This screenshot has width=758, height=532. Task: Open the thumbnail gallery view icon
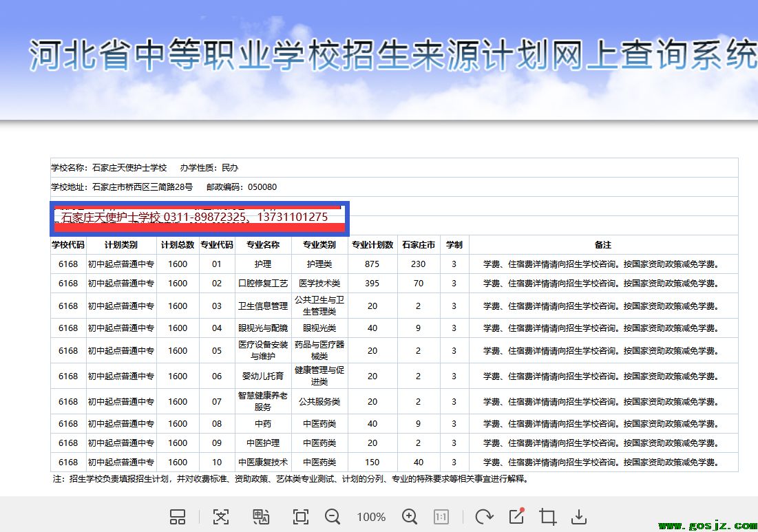coord(178,517)
